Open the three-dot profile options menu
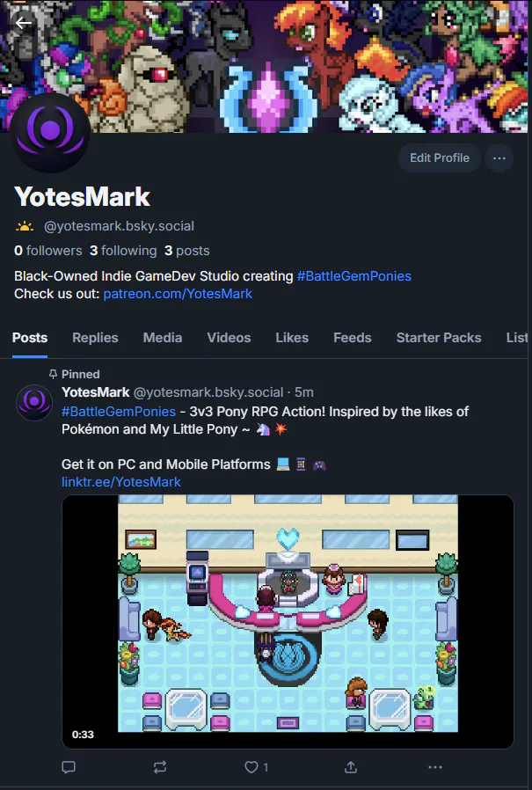Viewport: 532px width, 790px height. click(499, 158)
